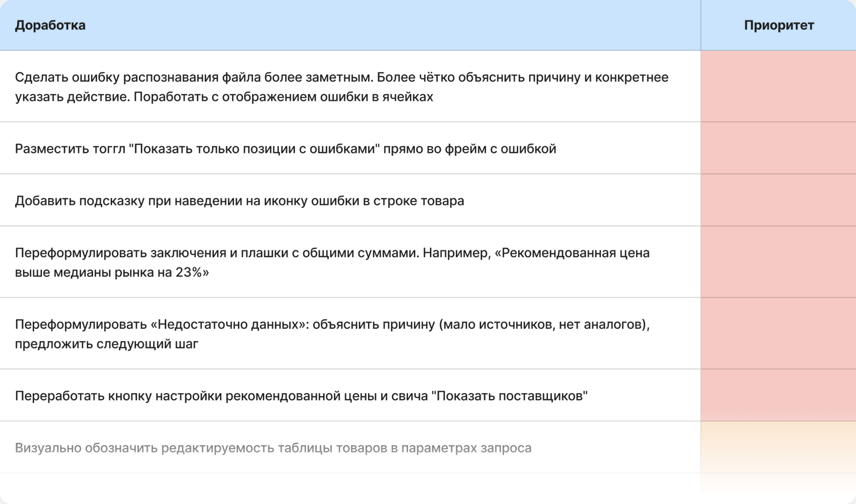Click red priority cell for the toggle placement row
Viewport: 856px width, 504px height.
(x=779, y=148)
